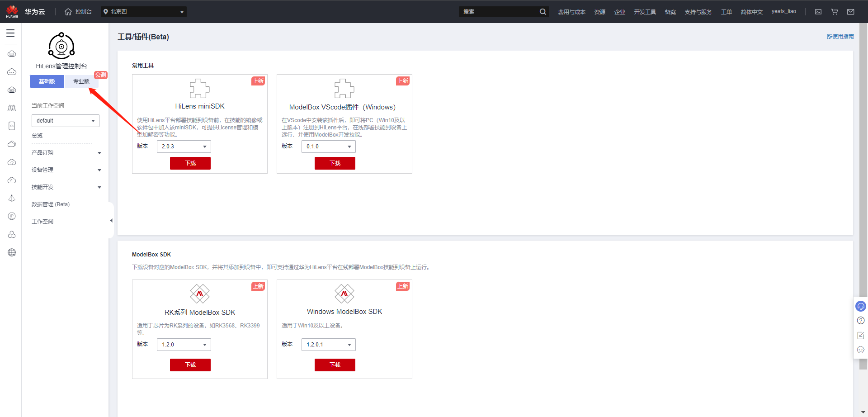Open the 北京四 region dropdown
This screenshot has width=868, height=417.
pos(144,12)
